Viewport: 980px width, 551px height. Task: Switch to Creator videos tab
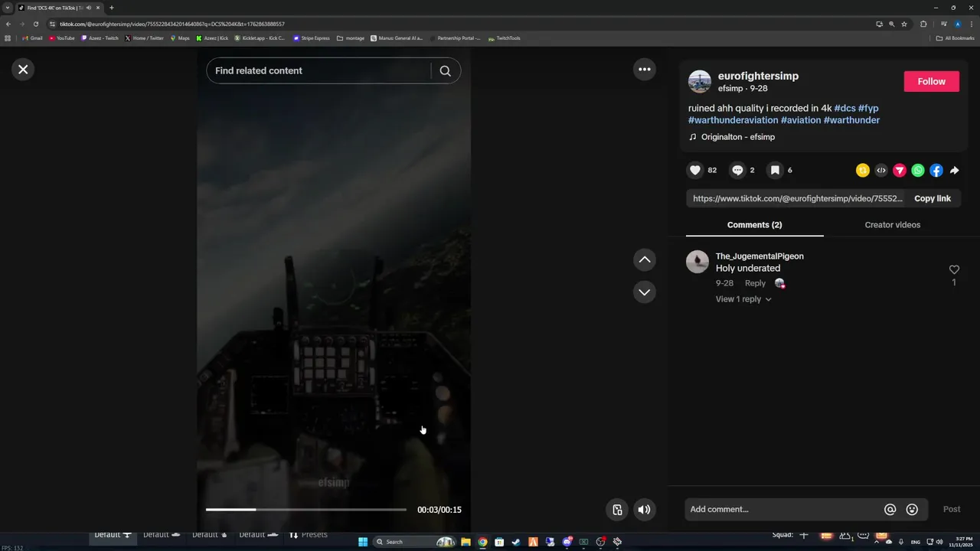tap(892, 225)
